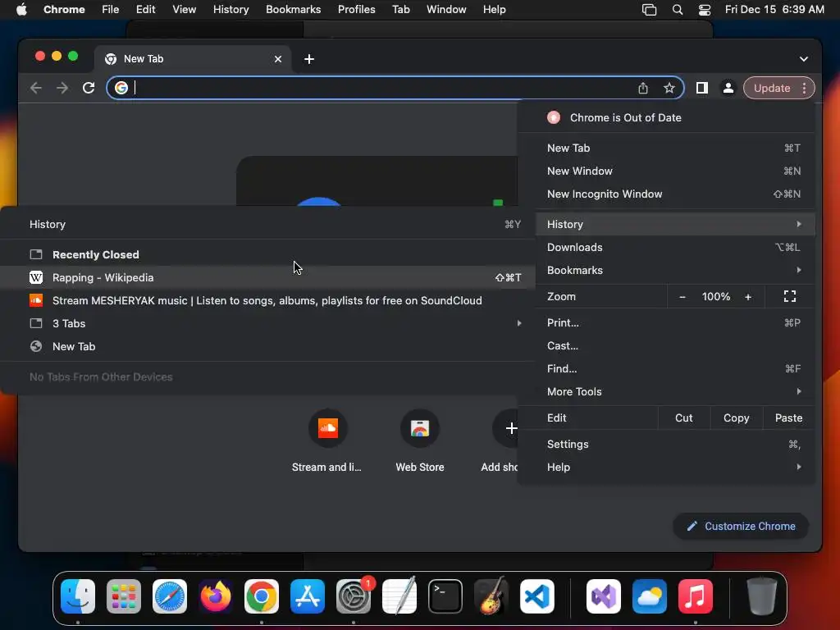Viewport: 840px width, 630px height.
Task: Click the three-dot Chrome menu icon
Action: click(x=804, y=88)
